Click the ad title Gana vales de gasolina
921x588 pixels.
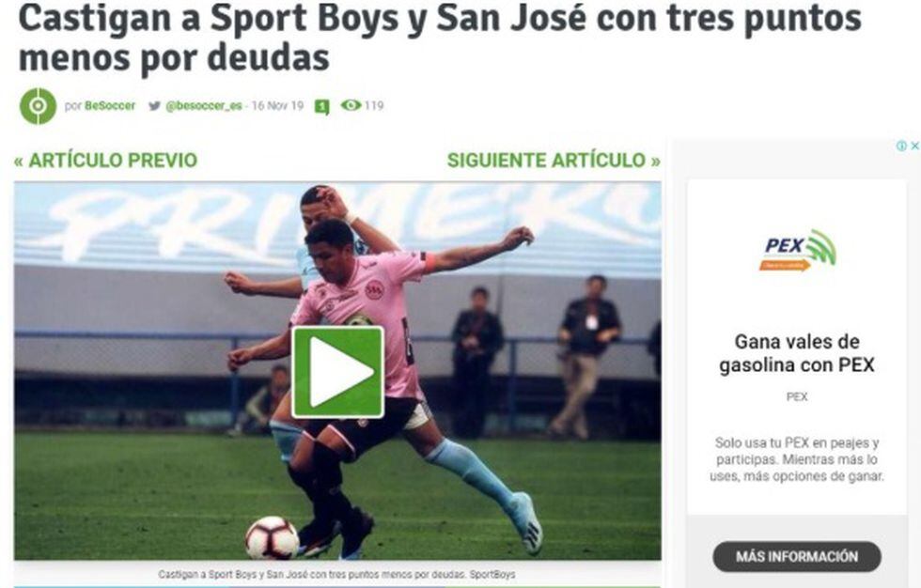pyautogui.click(x=797, y=353)
